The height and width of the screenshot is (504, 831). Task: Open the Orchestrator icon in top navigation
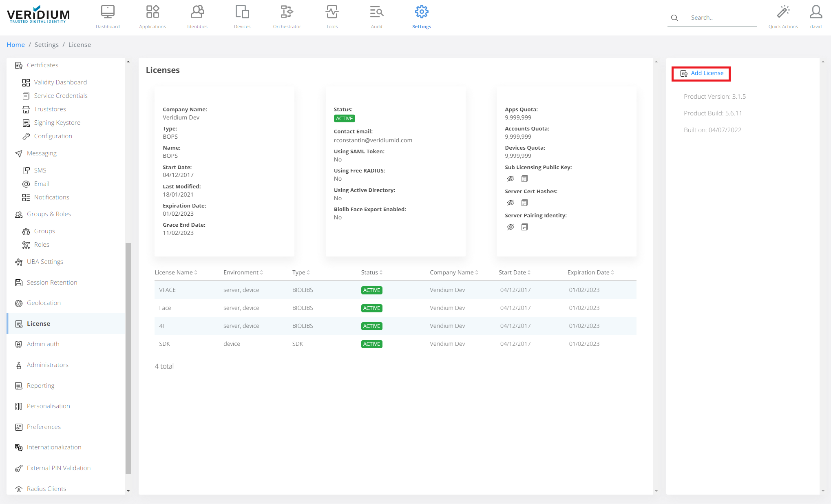point(287,12)
